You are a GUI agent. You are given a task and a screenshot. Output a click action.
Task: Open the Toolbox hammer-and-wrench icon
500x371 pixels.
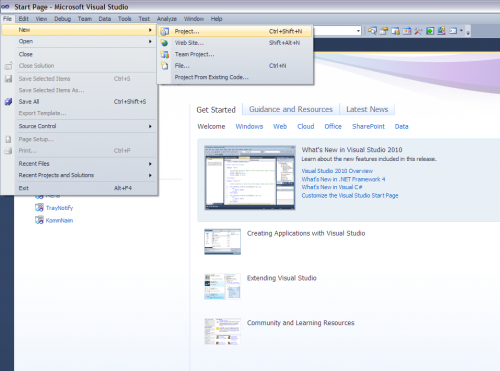418,31
